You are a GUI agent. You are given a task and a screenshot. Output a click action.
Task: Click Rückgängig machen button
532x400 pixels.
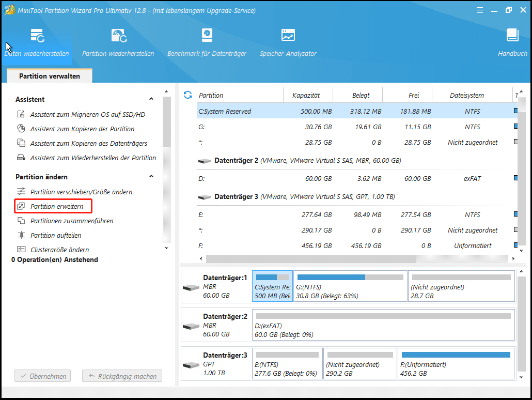click(122, 376)
